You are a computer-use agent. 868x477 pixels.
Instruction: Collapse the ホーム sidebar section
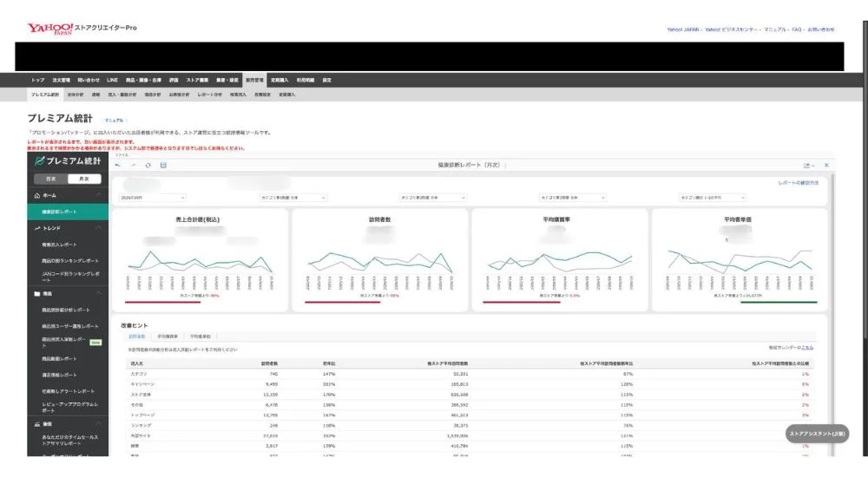99,195
